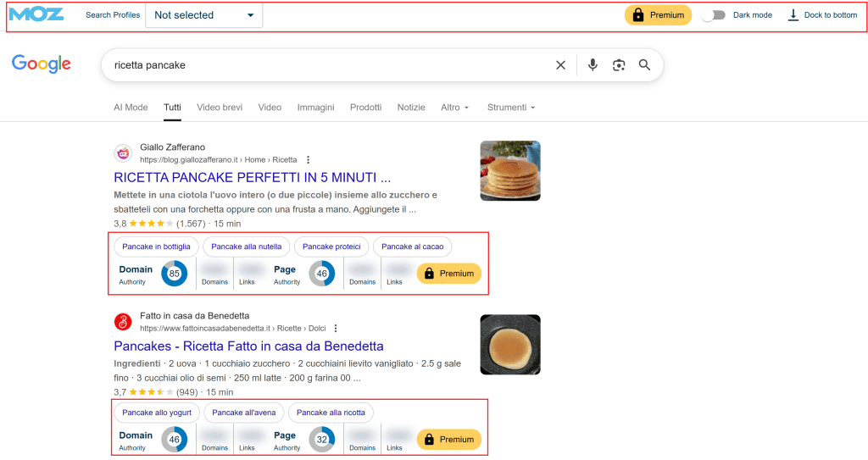Viewport: 868px width, 460px height.
Task: Click the MOZ logo in the toolbar
Action: click(36, 14)
